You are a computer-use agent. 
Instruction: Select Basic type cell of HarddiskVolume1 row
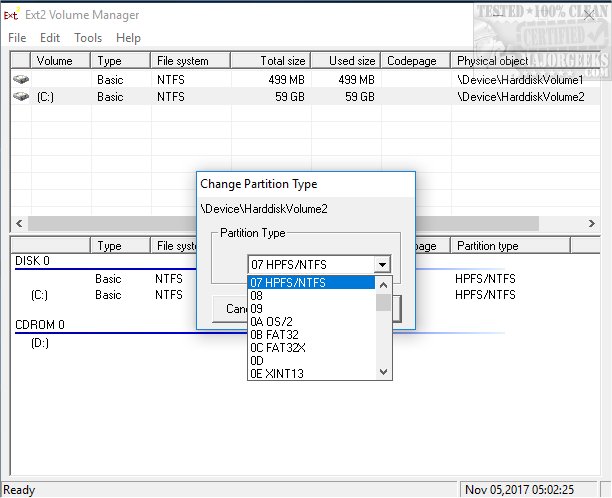(x=110, y=80)
